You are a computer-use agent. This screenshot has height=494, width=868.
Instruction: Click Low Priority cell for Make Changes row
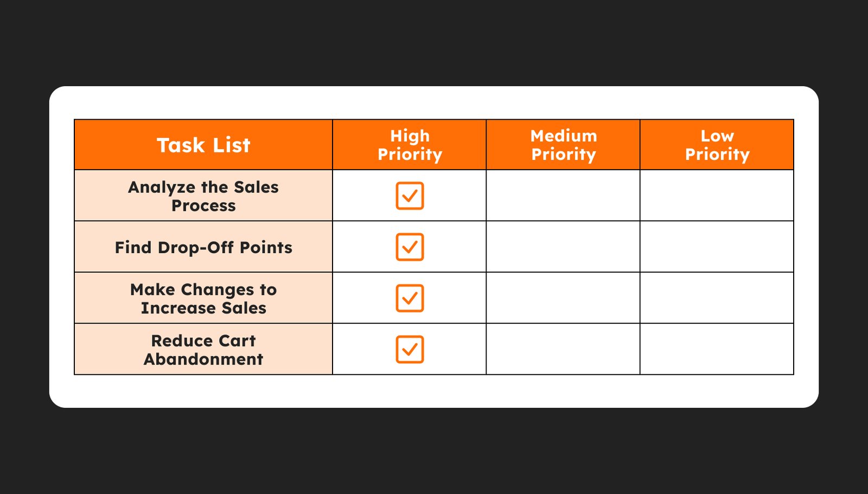[x=717, y=298]
